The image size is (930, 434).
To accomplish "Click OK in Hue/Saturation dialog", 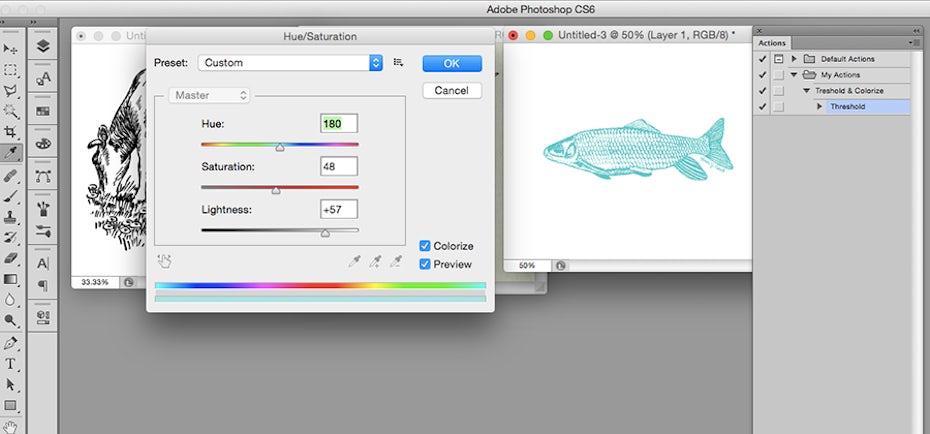I will (451, 63).
